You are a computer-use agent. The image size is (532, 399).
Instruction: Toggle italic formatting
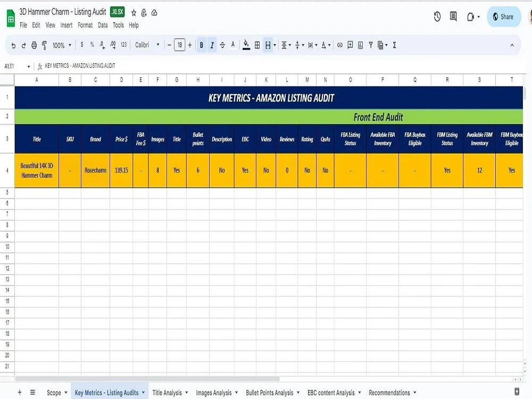click(x=212, y=45)
